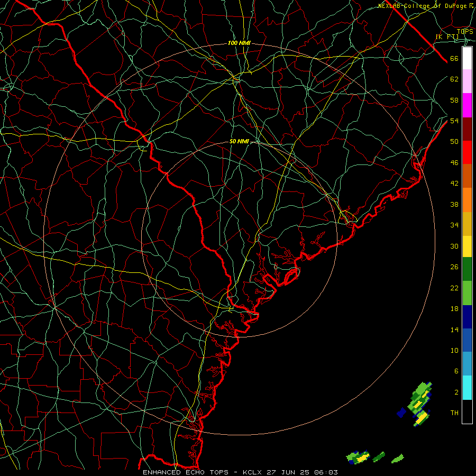Click the "34" legend value
The width and height of the screenshot is (476, 476).
point(454,225)
